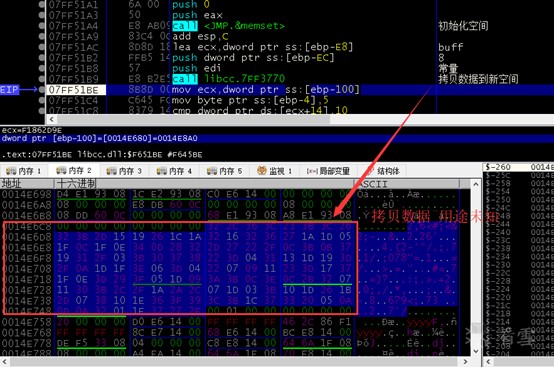Click the memory chip icon on 内存 3 tab
554x367 pixels.
[x=111, y=171]
